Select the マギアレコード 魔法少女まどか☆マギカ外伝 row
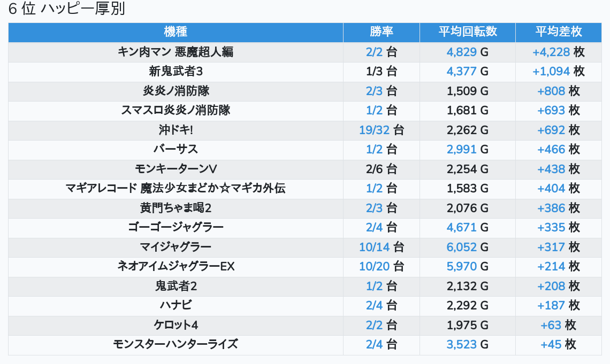This screenshot has width=610, height=364. tap(176, 189)
